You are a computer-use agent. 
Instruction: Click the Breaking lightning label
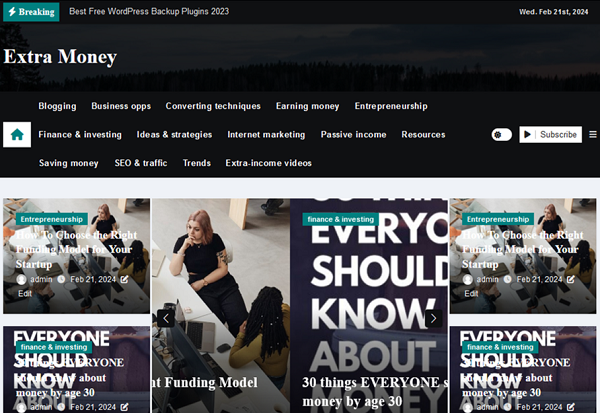click(x=31, y=12)
